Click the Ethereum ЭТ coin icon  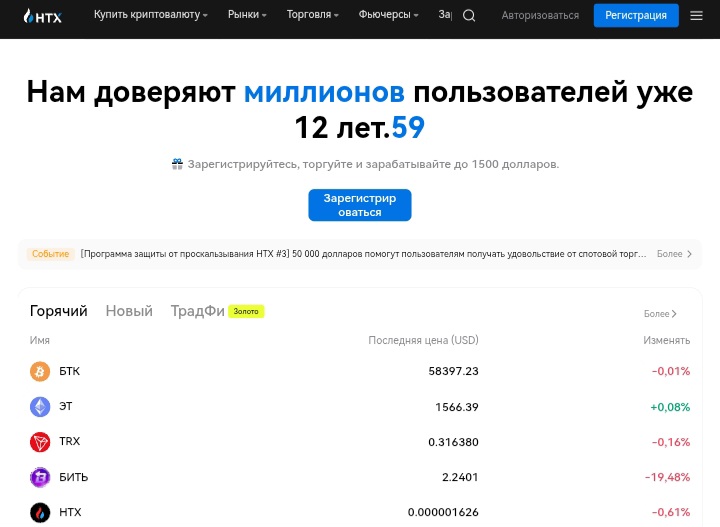coord(40,407)
